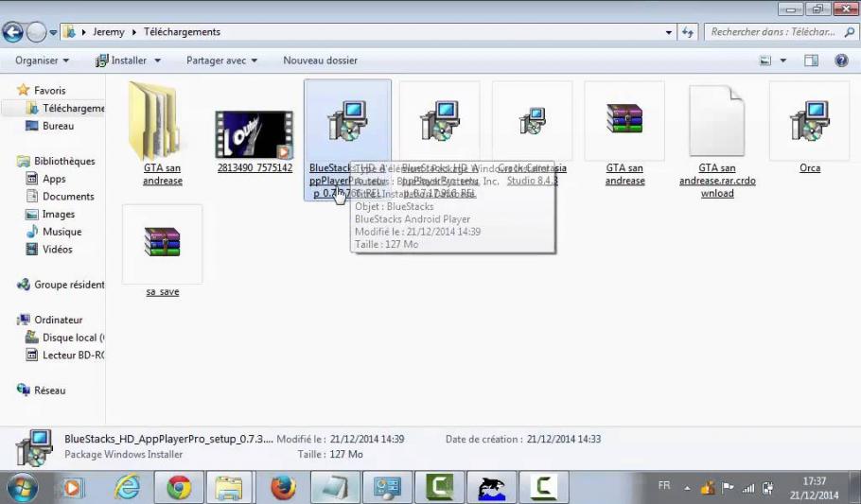Select the GTA san andrease RAR archive icon
This screenshot has width=861, height=504.
(x=624, y=118)
